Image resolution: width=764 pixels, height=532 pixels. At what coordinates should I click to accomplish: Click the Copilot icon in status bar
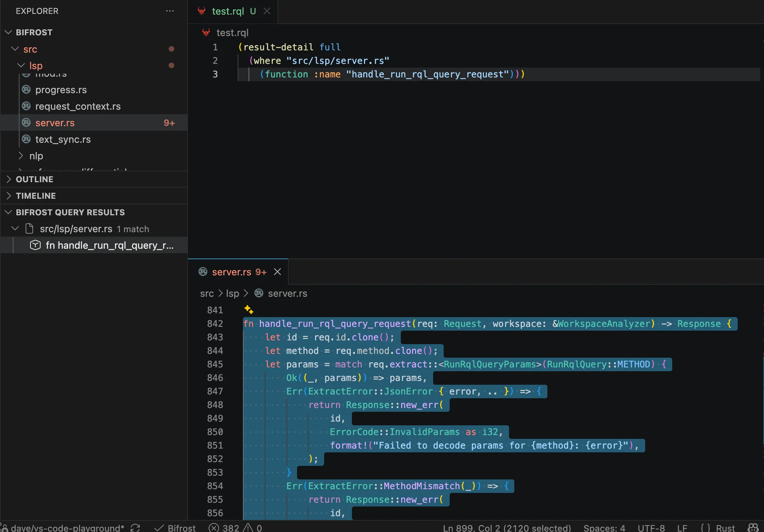tap(753, 527)
